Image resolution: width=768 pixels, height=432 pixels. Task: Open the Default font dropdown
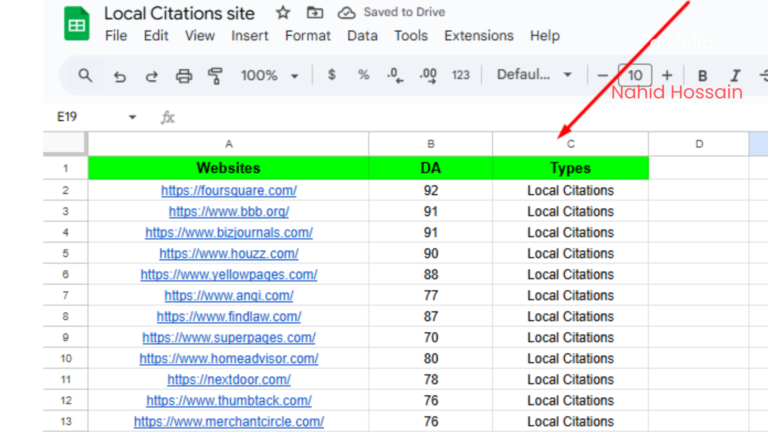[x=534, y=75]
